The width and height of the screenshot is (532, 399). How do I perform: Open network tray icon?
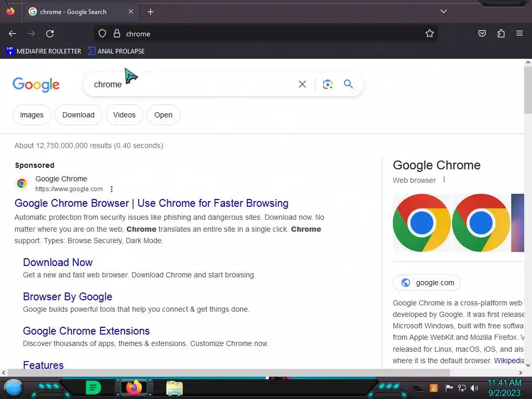(x=461, y=388)
